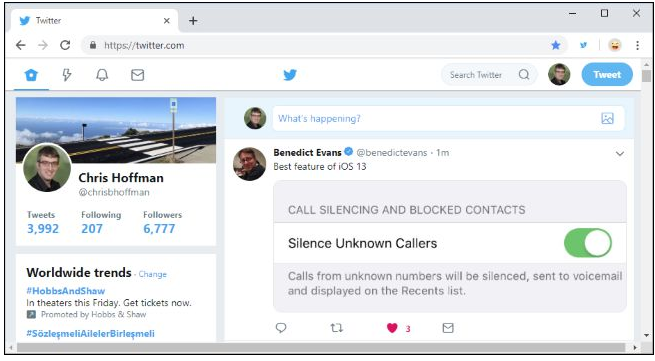655x361 pixels.
Task: Go back using browser back arrow
Action: coord(20,45)
